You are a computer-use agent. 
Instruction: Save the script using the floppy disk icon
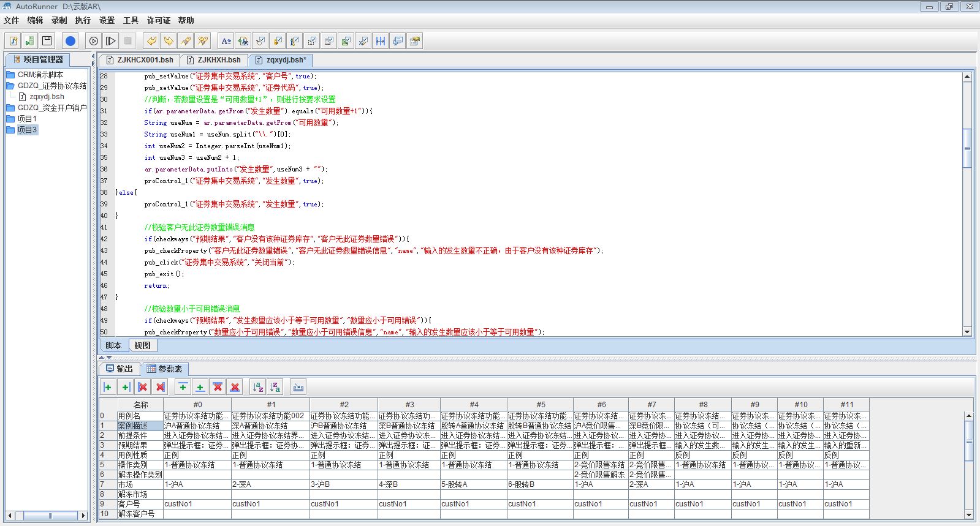47,41
